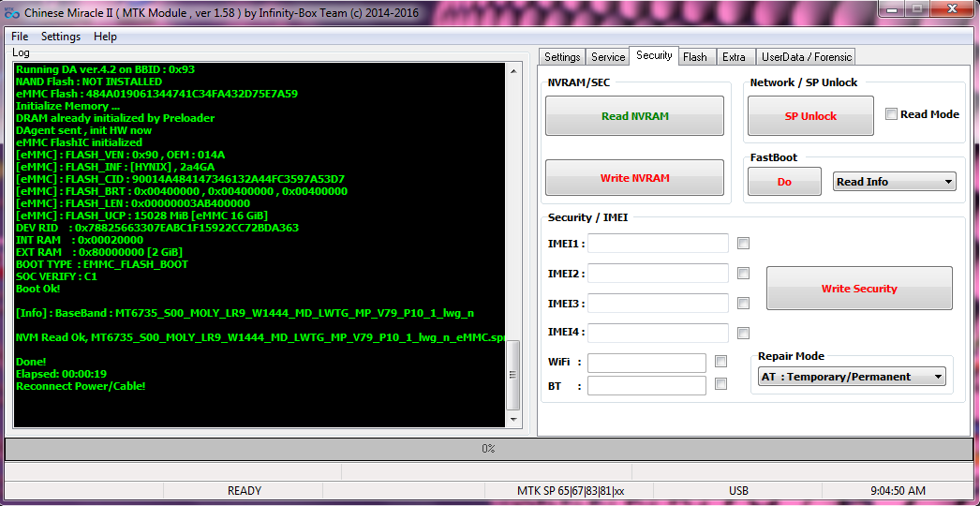Screen dimensions: 980x506
Task: Tick the WiFi checkbox
Action: (720, 362)
